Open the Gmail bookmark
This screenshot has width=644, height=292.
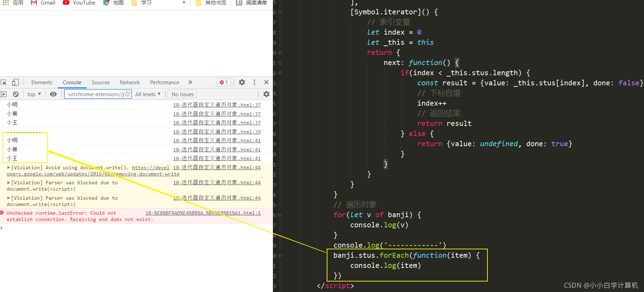(x=43, y=3)
